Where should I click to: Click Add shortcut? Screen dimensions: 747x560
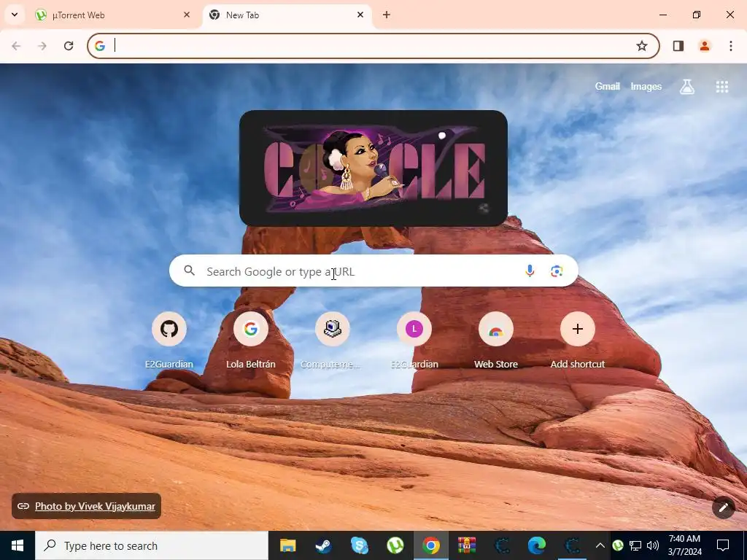pyautogui.click(x=578, y=341)
